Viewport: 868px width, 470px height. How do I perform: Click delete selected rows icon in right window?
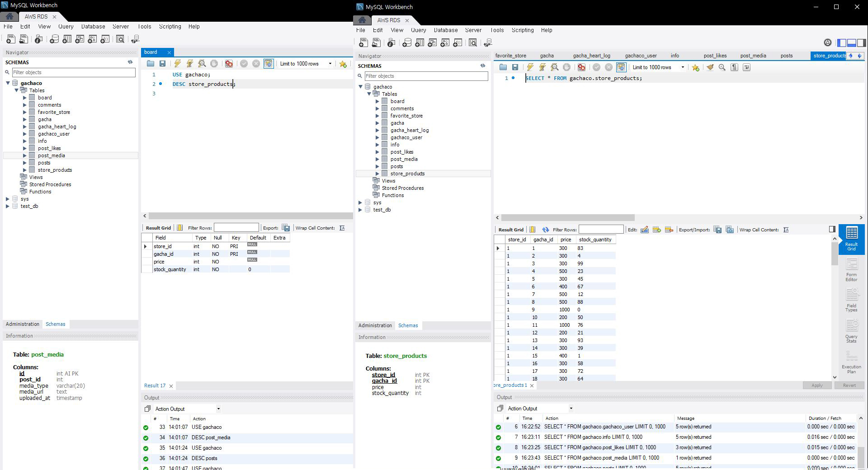coord(669,230)
